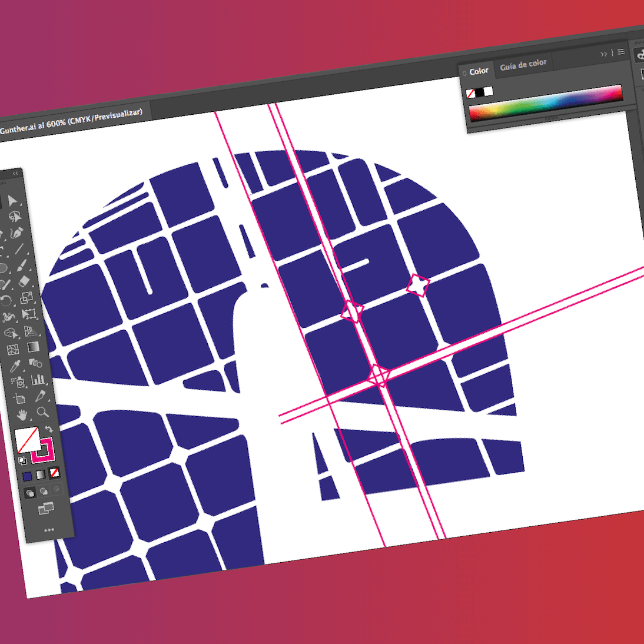Activate the Eyedropper tool

[15, 367]
